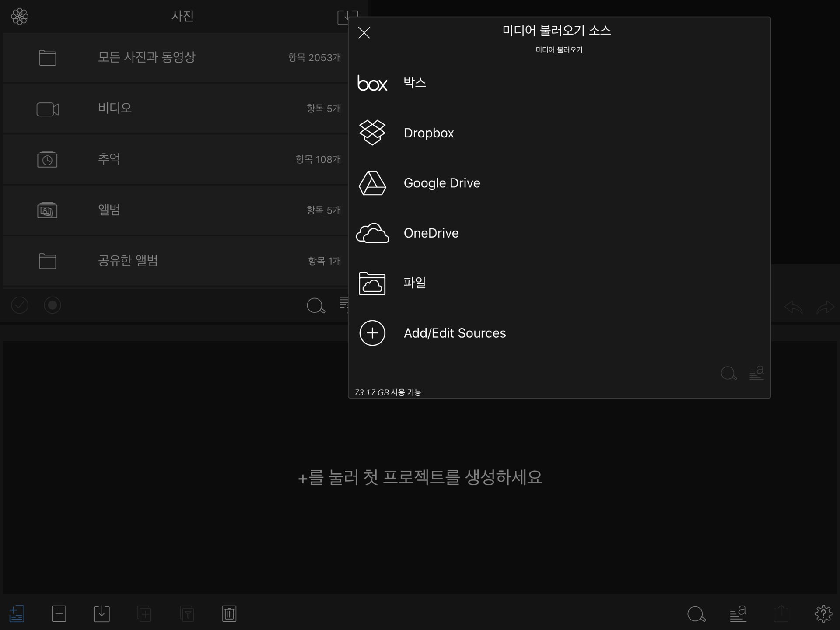Open the Google Drive source
840x630 pixels.
[x=441, y=183]
